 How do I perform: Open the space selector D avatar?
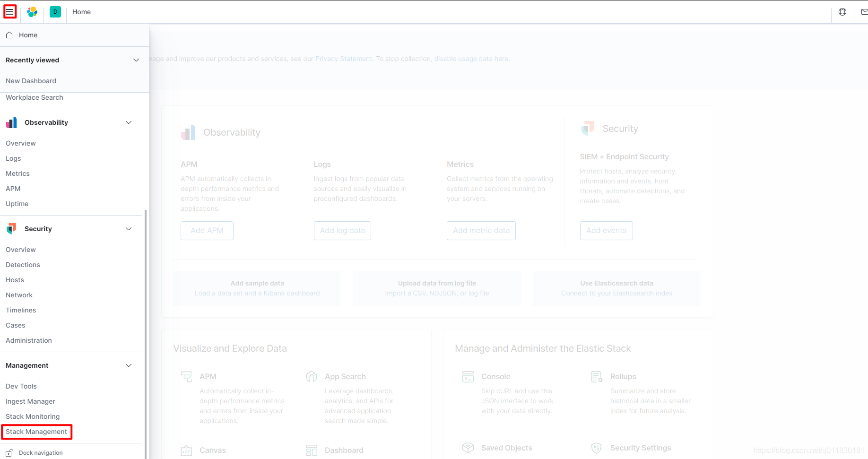click(55, 12)
